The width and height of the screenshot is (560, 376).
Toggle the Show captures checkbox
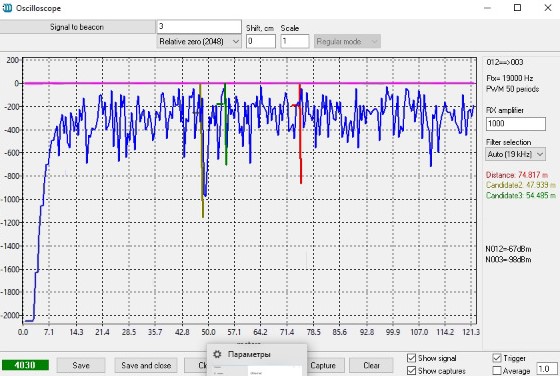pos(411,371)
